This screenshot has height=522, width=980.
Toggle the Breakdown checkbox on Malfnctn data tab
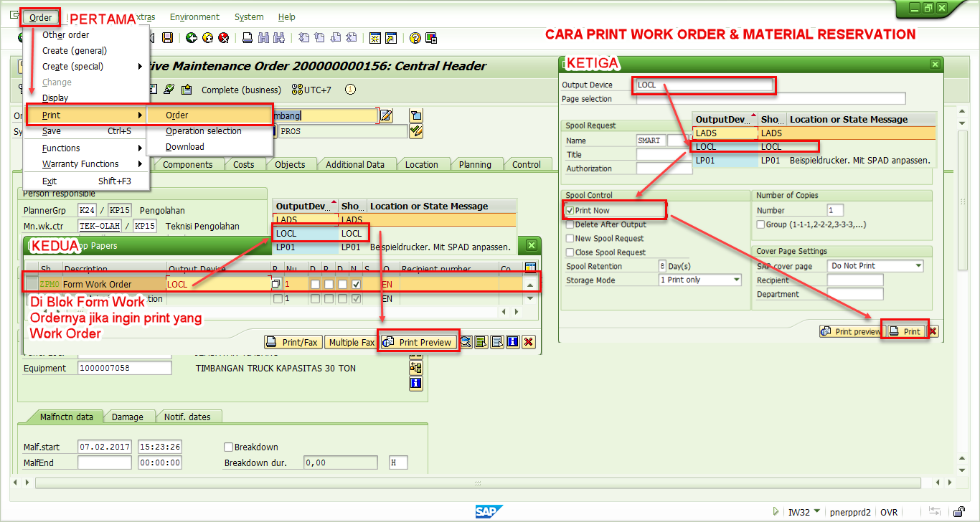(x=228, y=446)
